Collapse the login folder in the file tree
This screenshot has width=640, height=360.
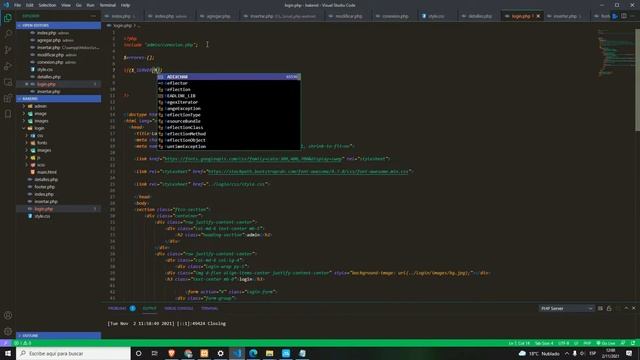[x=58, y=128]
